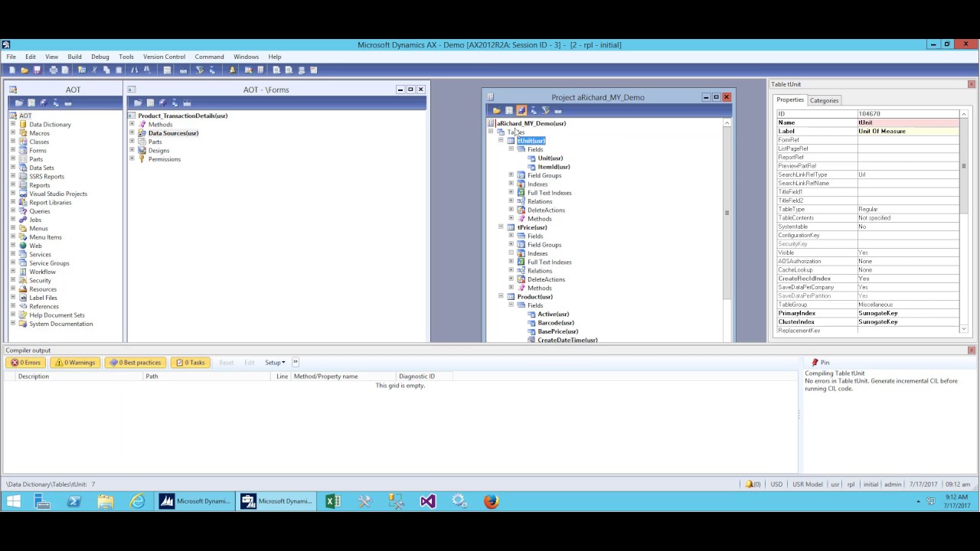Click the open folder icon in AOT window toolbar

[x=19, y=103]
